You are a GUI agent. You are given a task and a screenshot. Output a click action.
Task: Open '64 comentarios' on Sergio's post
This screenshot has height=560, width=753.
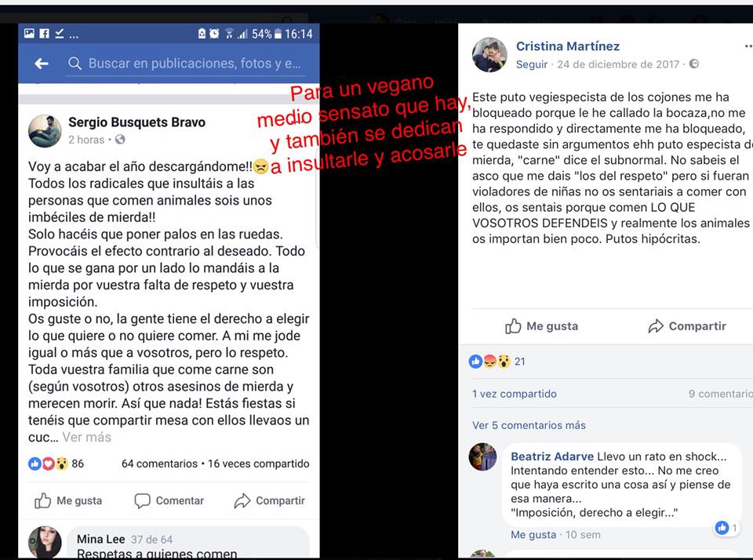pos(159,464)
